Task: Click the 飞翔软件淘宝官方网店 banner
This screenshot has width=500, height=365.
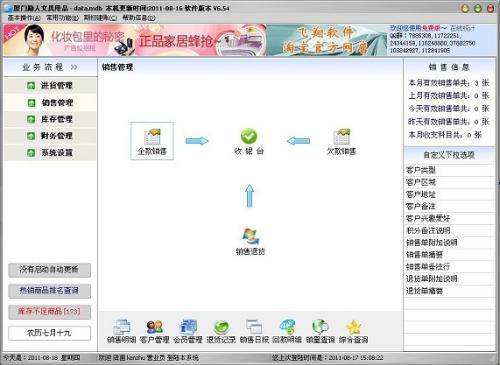Action: 327,40
